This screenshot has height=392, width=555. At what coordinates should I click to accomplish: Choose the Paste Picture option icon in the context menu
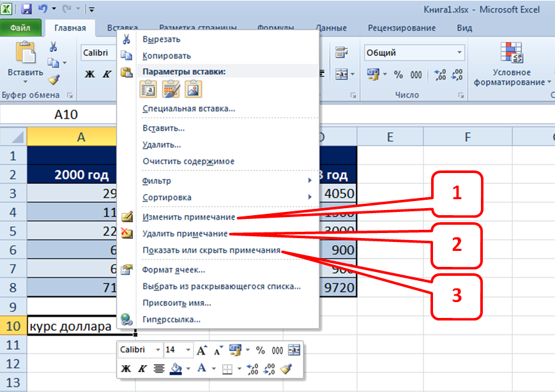[x=193, y=90]
